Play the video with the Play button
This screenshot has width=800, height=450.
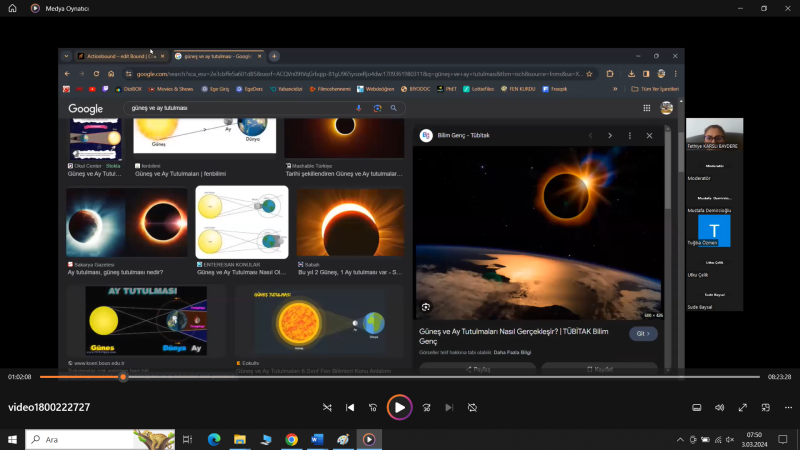click(x=399, y=407)
